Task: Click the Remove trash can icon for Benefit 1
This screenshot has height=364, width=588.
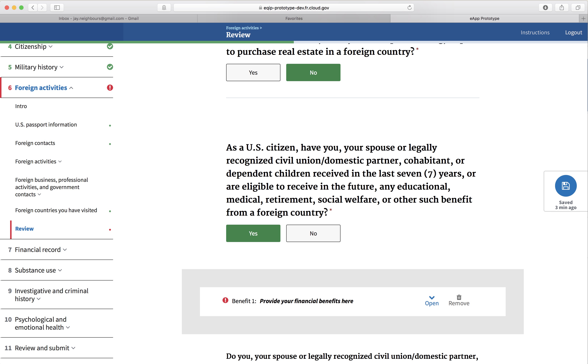Action: (459, 297)
